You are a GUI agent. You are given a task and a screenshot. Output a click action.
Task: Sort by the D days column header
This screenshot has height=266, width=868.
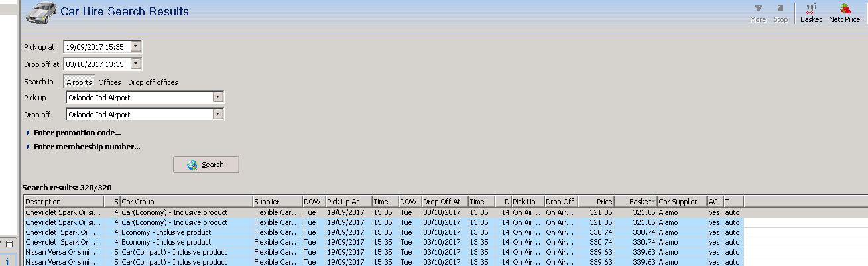pyautogui.click(x=503, y=202)
